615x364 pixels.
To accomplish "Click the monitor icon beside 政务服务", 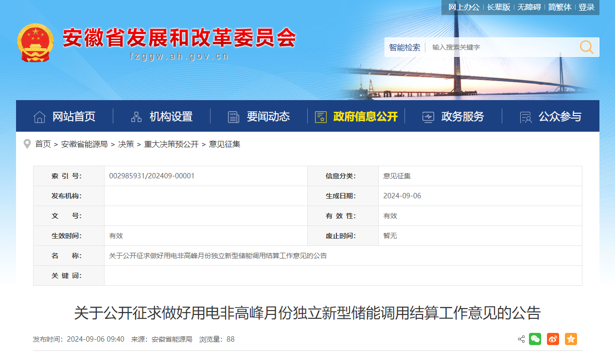I will click(428, 117).
